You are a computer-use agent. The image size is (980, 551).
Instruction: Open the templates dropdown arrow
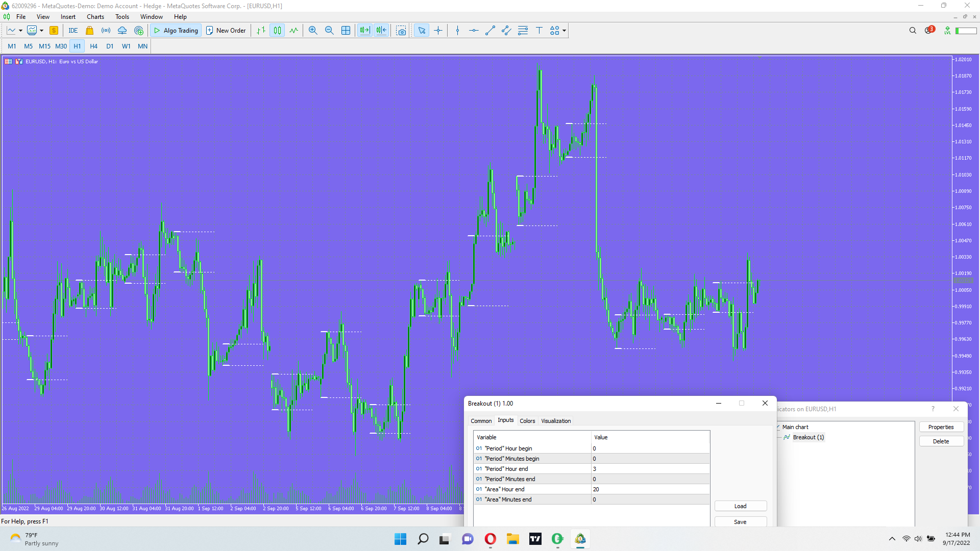(41, 31)
